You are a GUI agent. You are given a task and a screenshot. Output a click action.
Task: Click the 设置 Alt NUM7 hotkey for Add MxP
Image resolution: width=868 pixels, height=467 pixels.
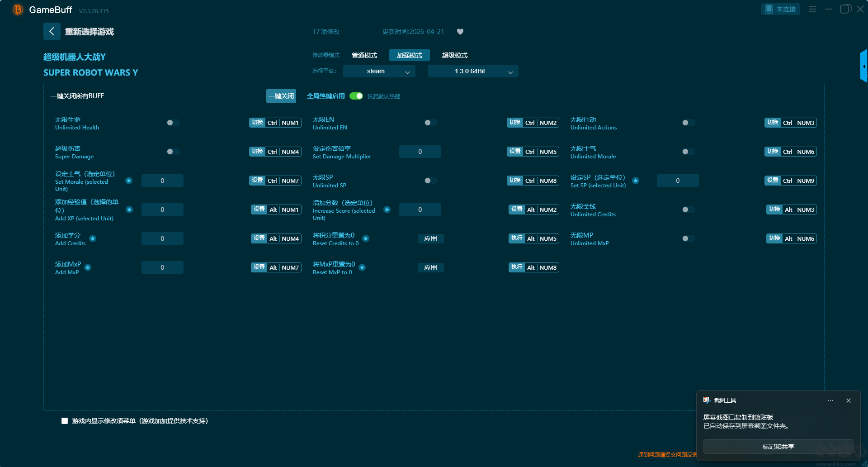click(276, 267)
